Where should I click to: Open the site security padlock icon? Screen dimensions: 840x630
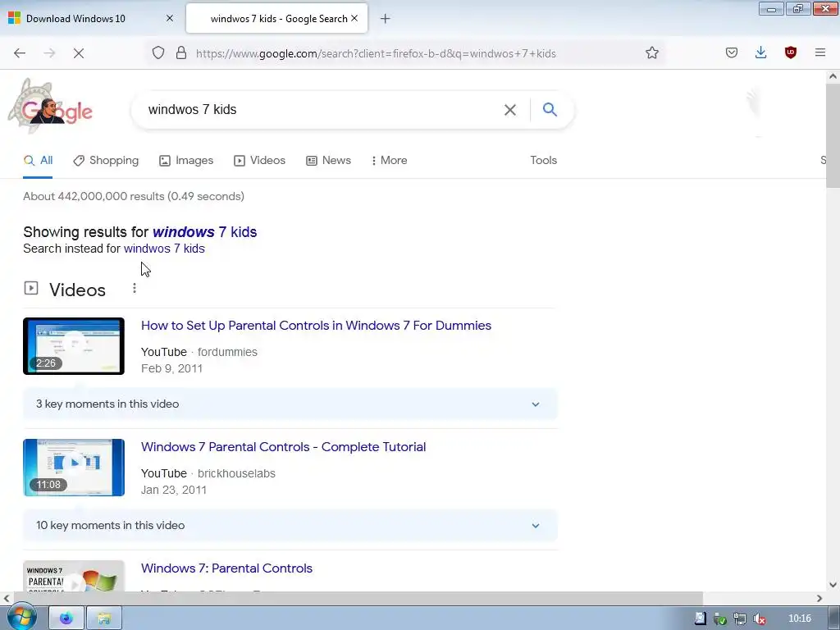(x=181, y=52)
